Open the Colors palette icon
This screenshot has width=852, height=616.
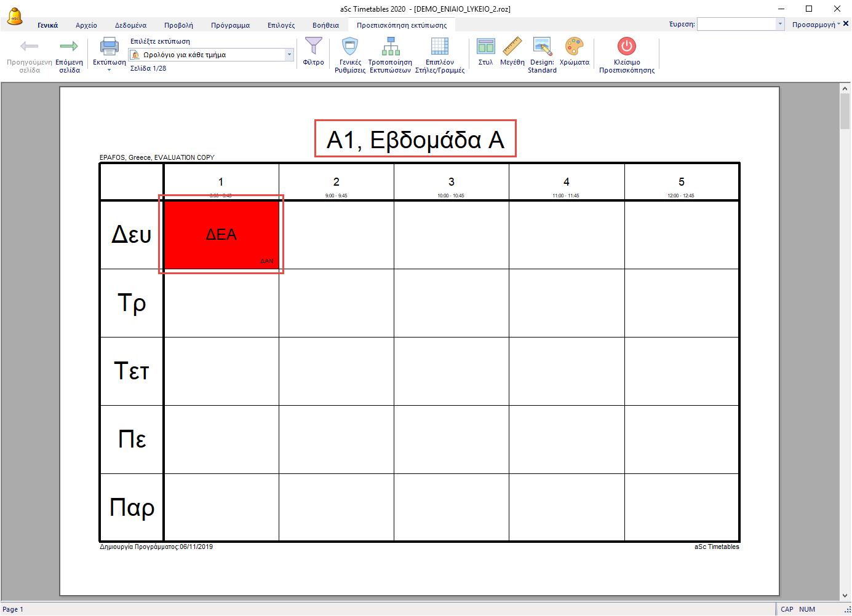tap(574, 47)
